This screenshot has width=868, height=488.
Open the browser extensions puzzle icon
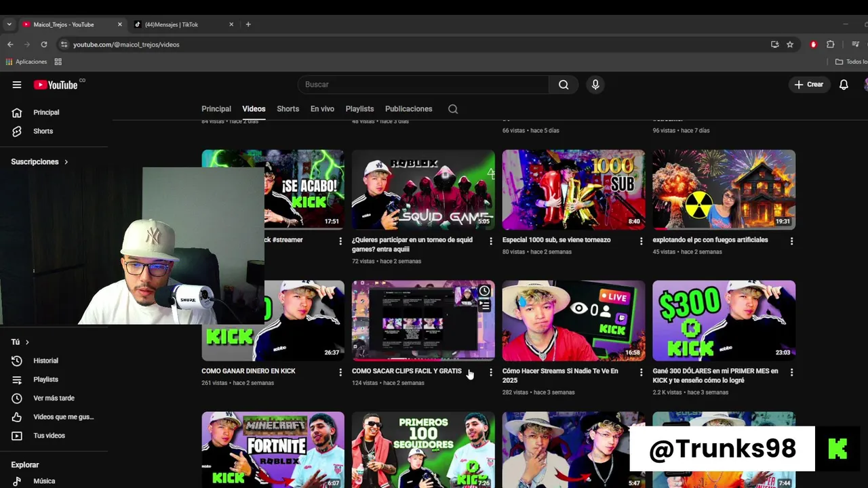tap(831, 45)
